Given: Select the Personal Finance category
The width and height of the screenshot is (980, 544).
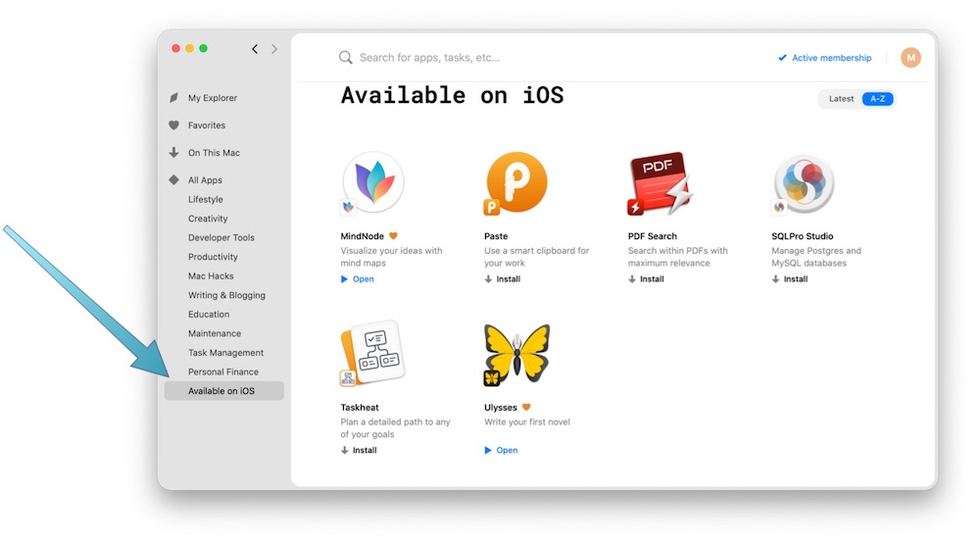Looking at the screenshot, I should point(223,371).
